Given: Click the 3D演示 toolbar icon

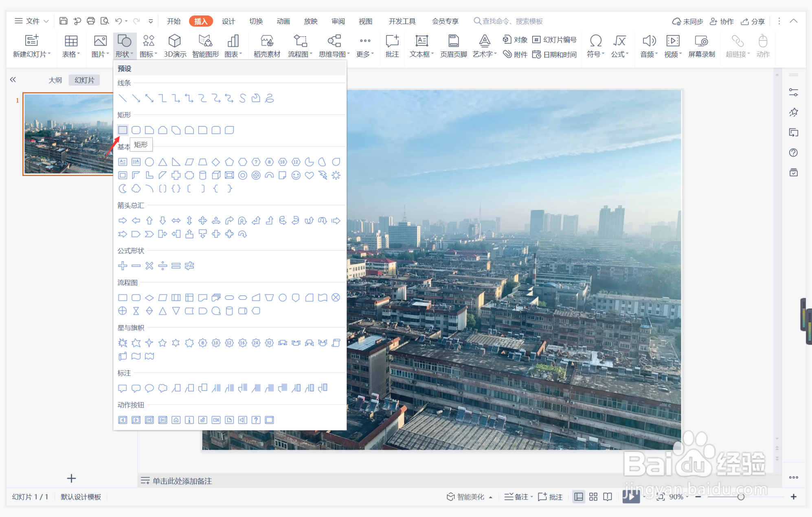Looking at the screenshot, I should [x=175, y=46].
